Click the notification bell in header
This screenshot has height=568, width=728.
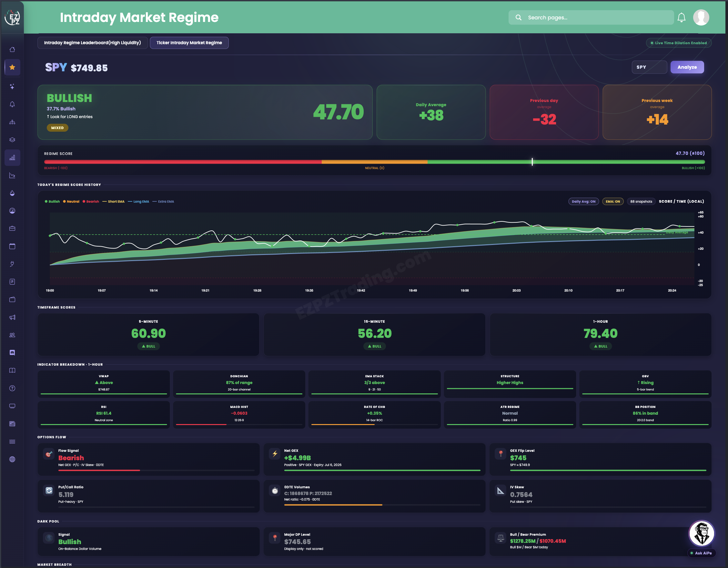[x=682, y=17]
